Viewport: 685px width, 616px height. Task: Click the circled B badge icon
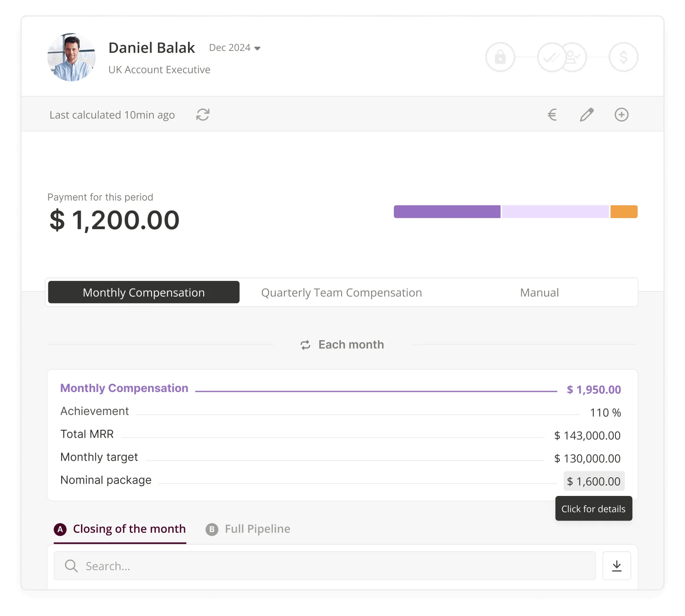click(212, 529)
